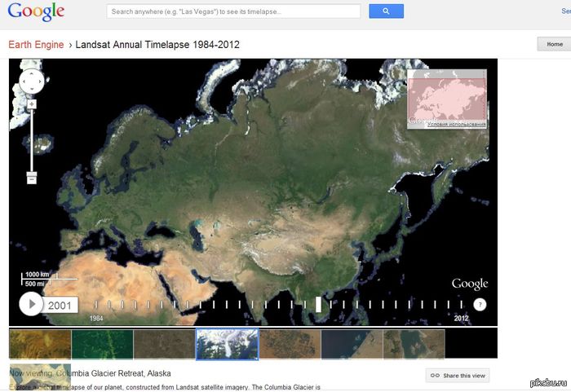Select the first yellow-green terrain thumbnail
571x392 pixels.
pyautogui.click(x=40, y=344)
